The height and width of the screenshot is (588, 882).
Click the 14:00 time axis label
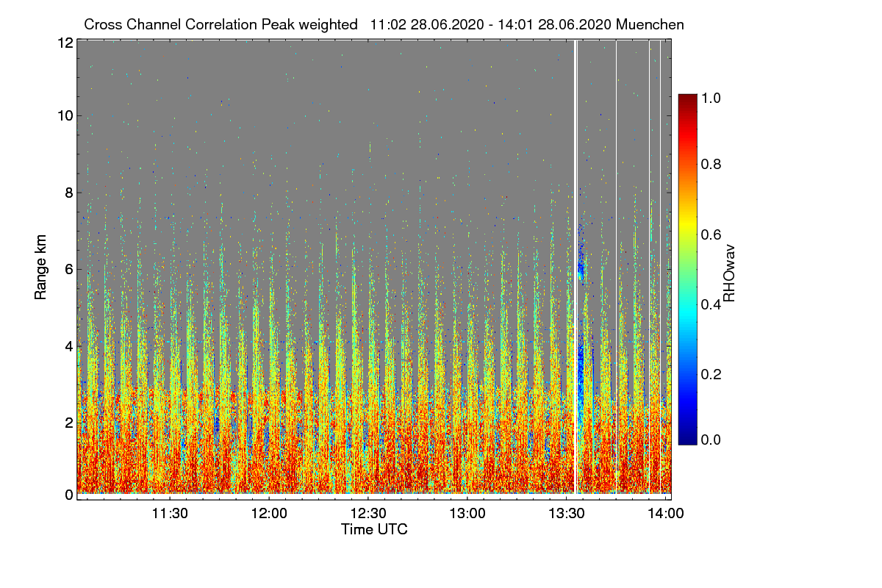[x=665, y=514]
